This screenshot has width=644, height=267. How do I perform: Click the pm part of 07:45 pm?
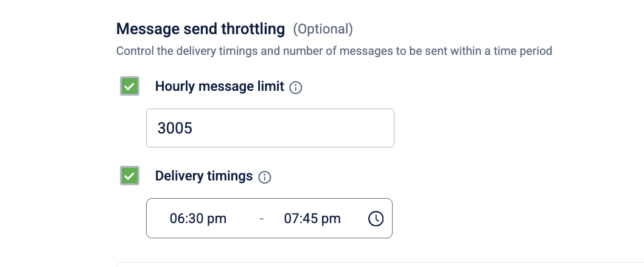[x=331, y=219]
